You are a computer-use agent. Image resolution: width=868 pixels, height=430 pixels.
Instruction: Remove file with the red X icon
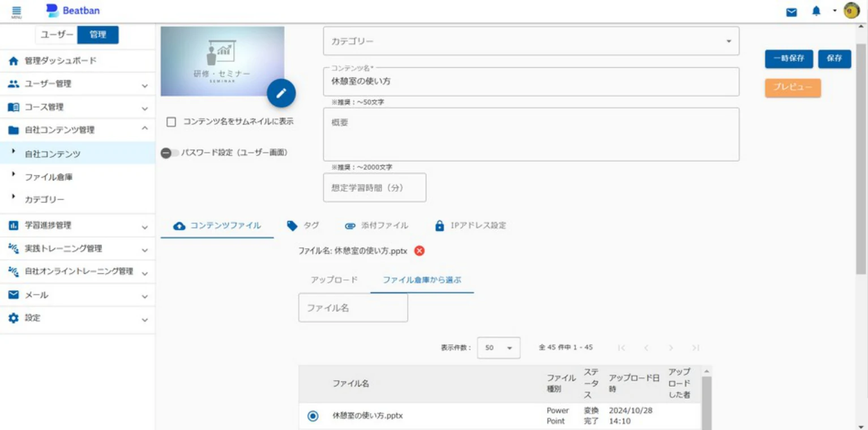click(x=420, y=251)
